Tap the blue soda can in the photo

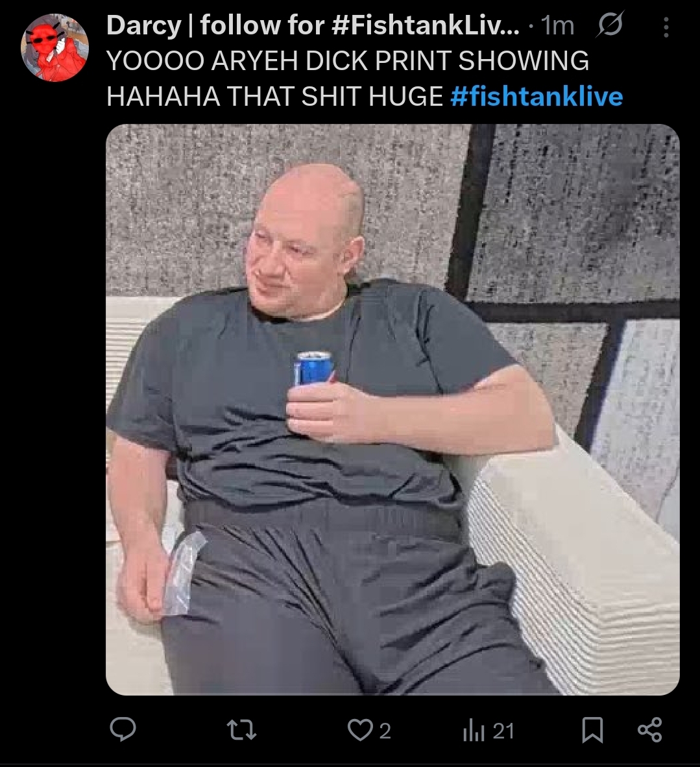tap(313, 368)
